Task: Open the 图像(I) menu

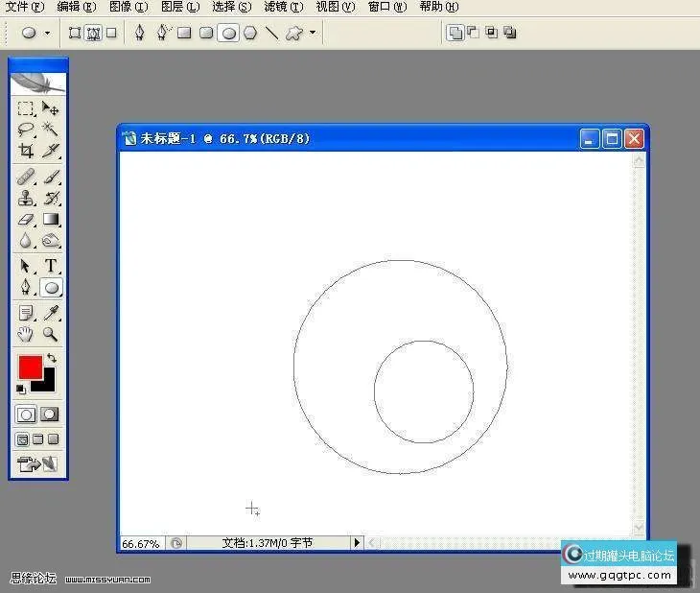Action: click(x=128, y=7)
